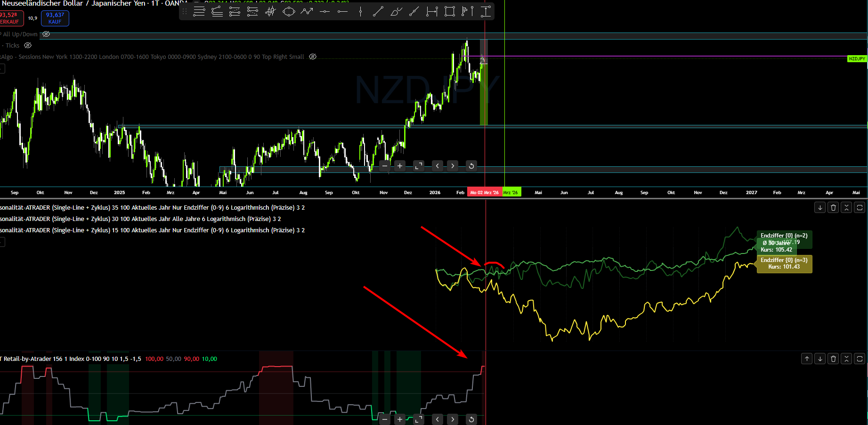Image resolution: width=868 pixels, height=425 pixels.
Task: Select the vertical line tool
Action: (x=360, y=11)
